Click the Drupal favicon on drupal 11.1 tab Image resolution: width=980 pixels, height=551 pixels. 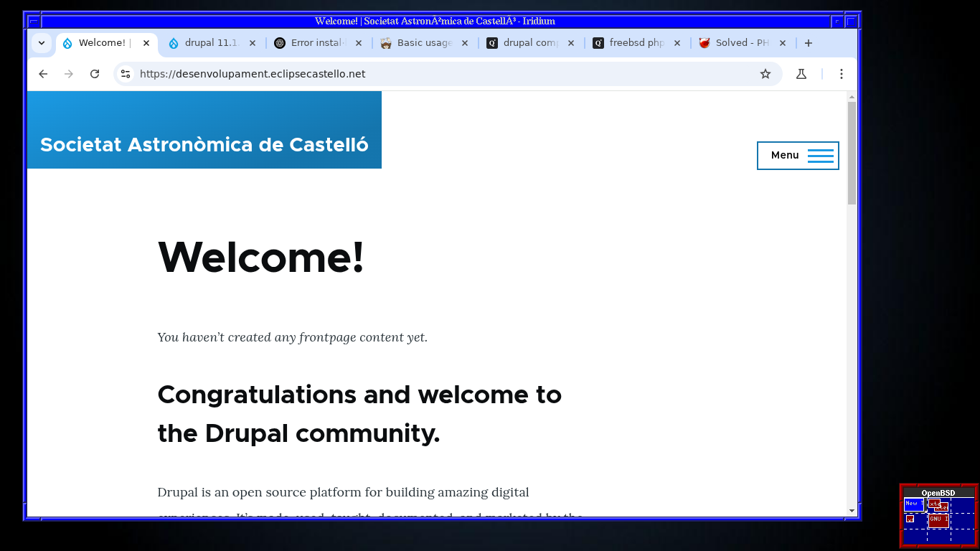(x=174, y=43)
